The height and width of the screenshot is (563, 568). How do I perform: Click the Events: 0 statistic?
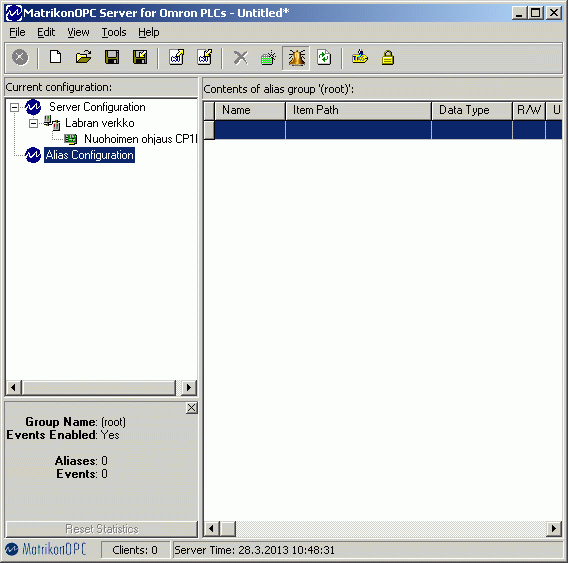click(82, 474)
